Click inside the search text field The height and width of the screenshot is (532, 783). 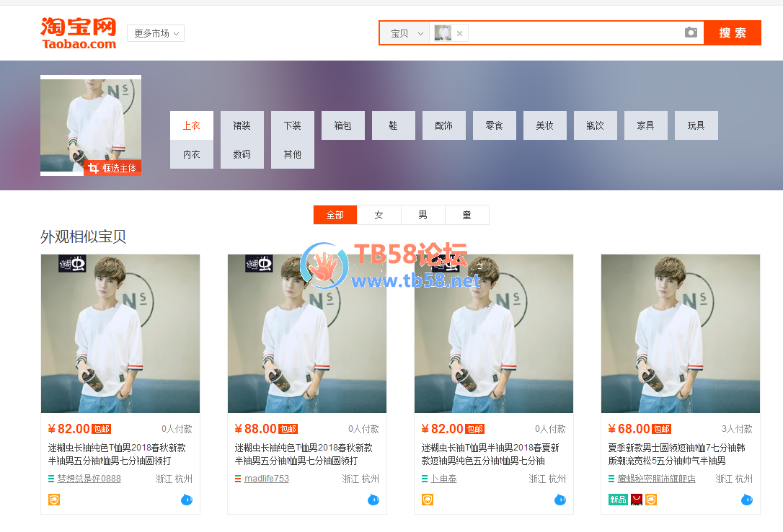[573, 33]
